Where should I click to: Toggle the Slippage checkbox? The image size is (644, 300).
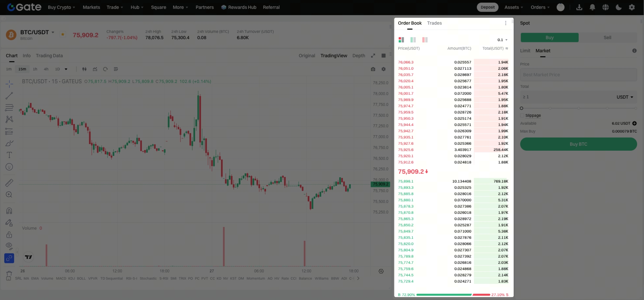522,115
